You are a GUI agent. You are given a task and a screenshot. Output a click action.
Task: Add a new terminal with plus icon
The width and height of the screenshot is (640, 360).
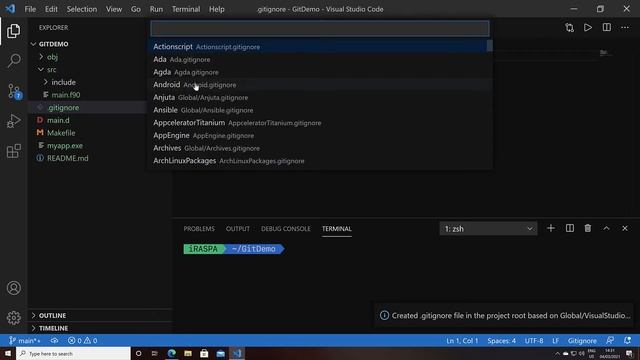(x=551, y=229)
